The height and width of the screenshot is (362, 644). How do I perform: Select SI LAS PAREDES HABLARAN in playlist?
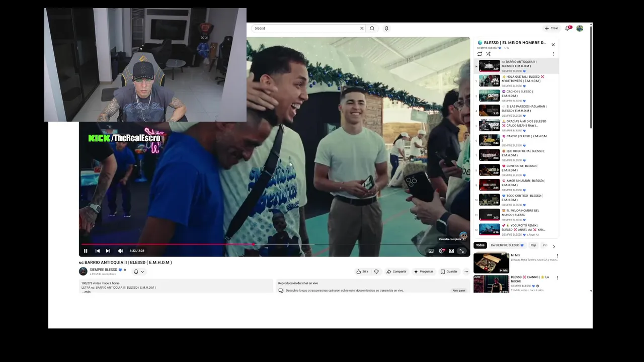tap(516, 111)
